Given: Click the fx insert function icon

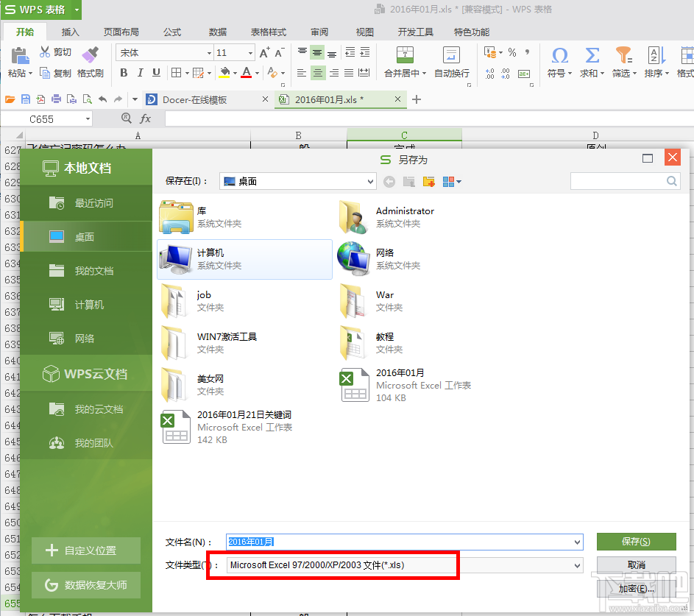Looking at the screenshot, I should 146,118.
